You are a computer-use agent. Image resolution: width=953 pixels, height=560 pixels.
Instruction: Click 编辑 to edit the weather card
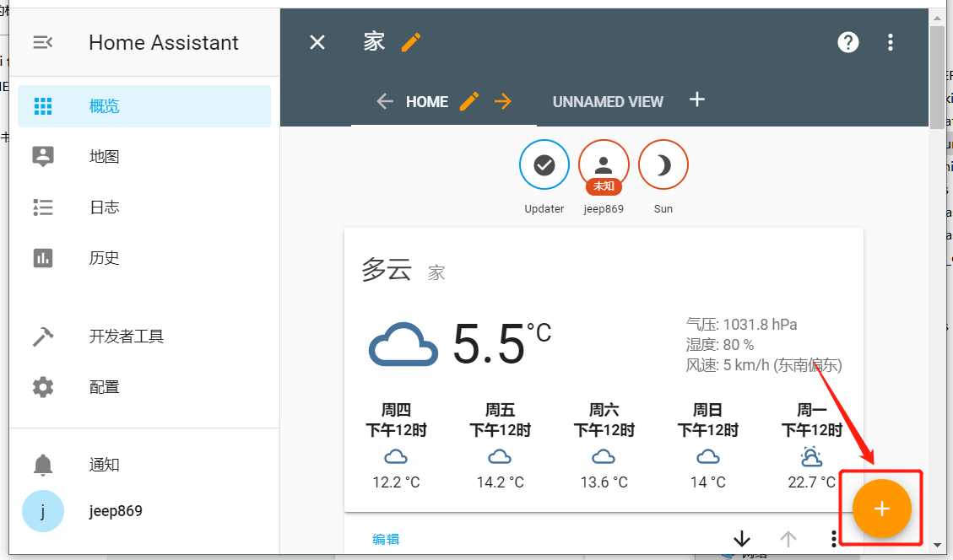point(386,540)
